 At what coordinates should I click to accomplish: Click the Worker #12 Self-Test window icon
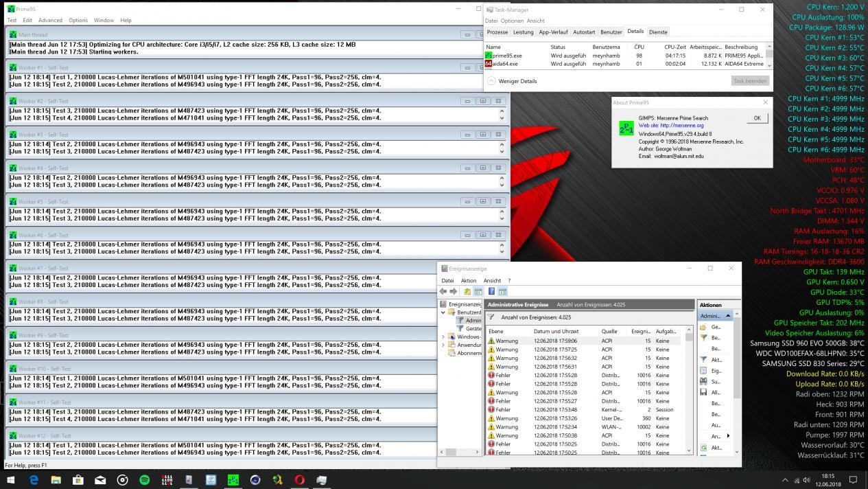coord(12,435)
